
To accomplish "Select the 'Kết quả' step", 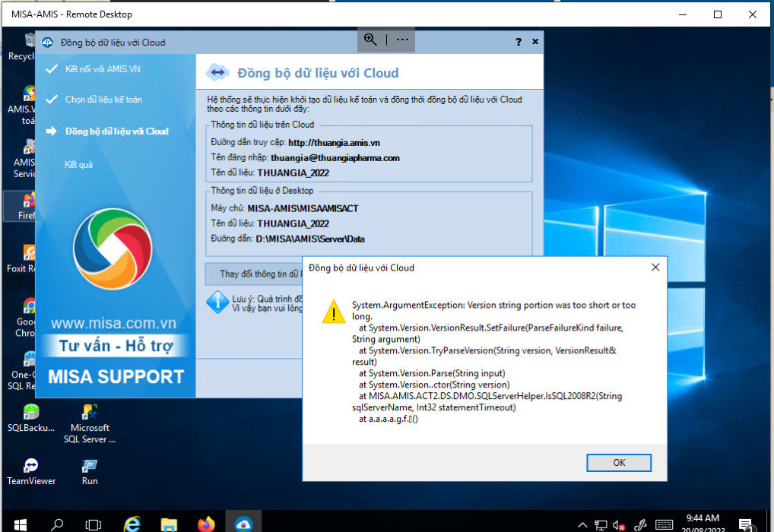I will point(78,165).
